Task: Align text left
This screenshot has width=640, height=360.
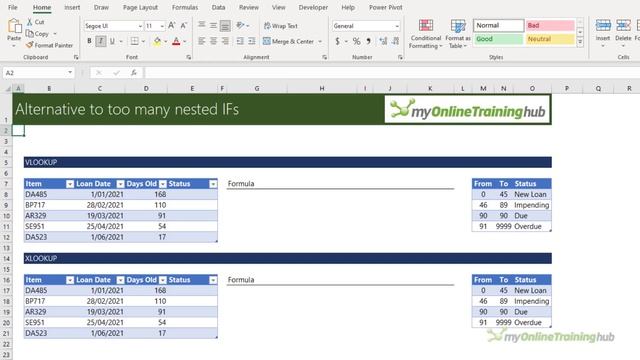Action: point(202,41)
